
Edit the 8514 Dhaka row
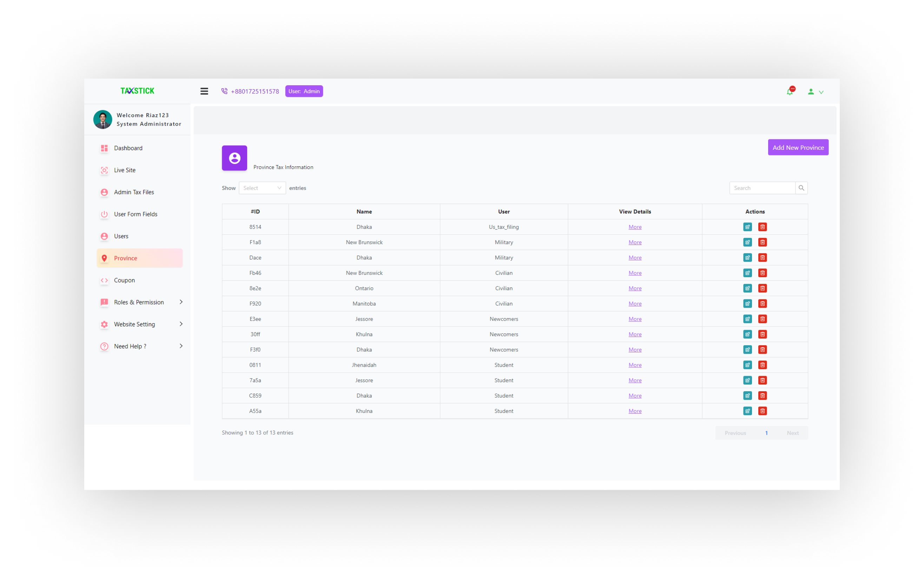point(747,227)
